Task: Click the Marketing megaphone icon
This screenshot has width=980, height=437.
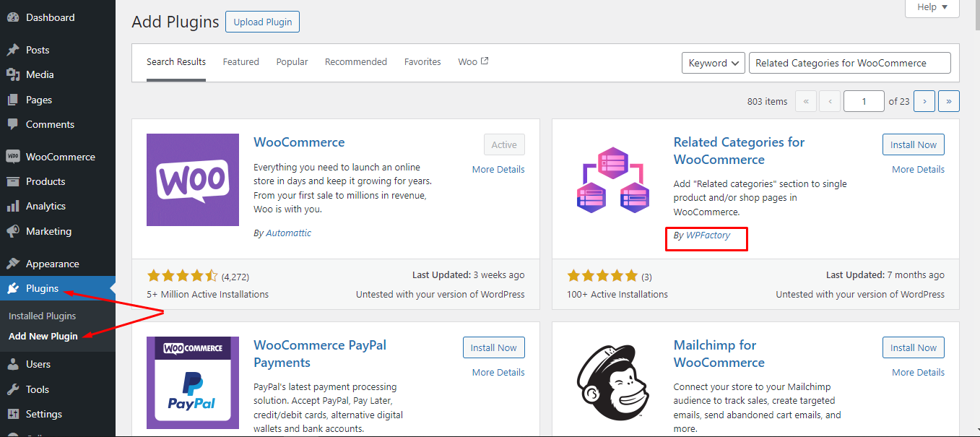Action: click(12, 231)
